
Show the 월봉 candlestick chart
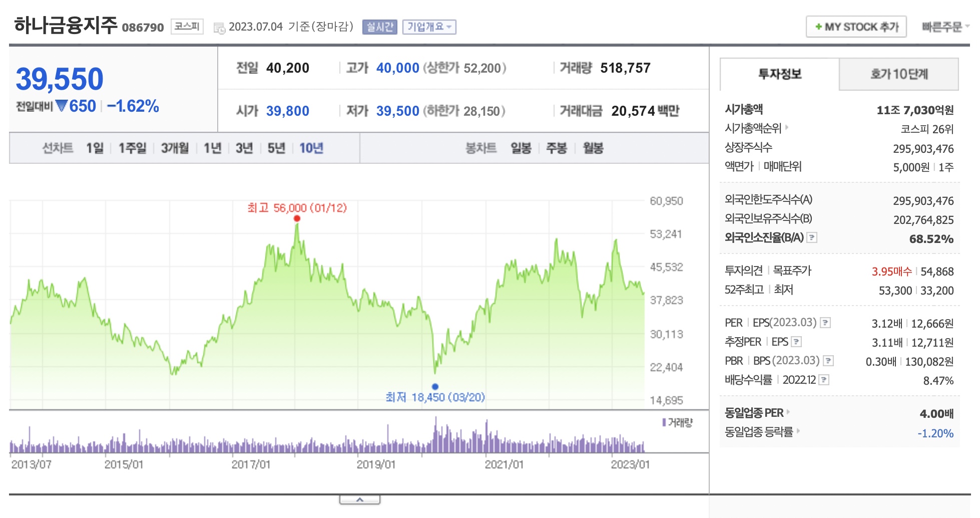point(593,148)
